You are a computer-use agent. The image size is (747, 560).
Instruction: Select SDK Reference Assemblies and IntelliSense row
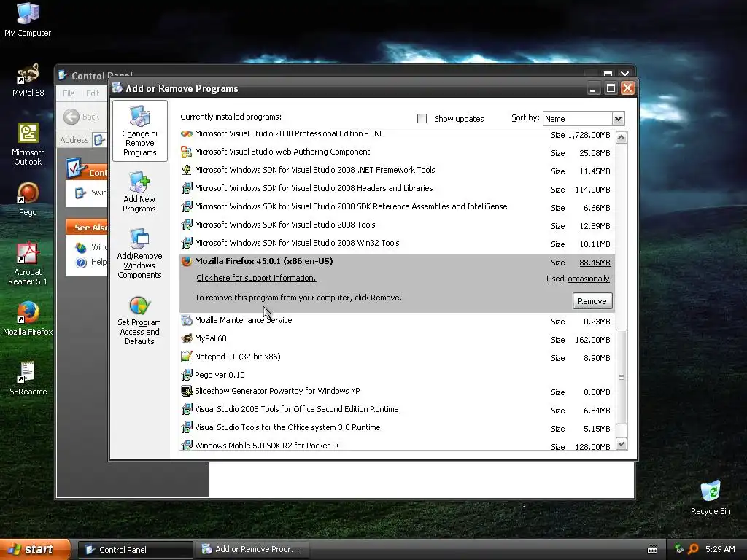[397, 206]
